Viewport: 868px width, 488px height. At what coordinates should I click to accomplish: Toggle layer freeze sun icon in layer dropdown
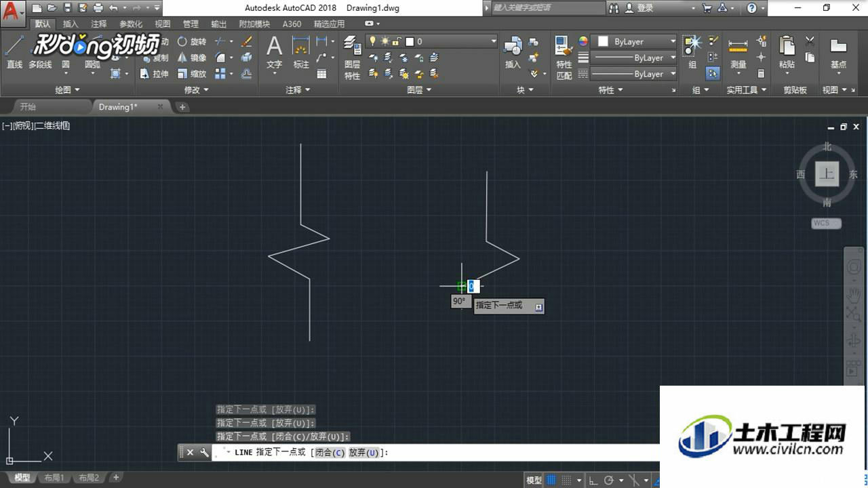tap(384, 41)
